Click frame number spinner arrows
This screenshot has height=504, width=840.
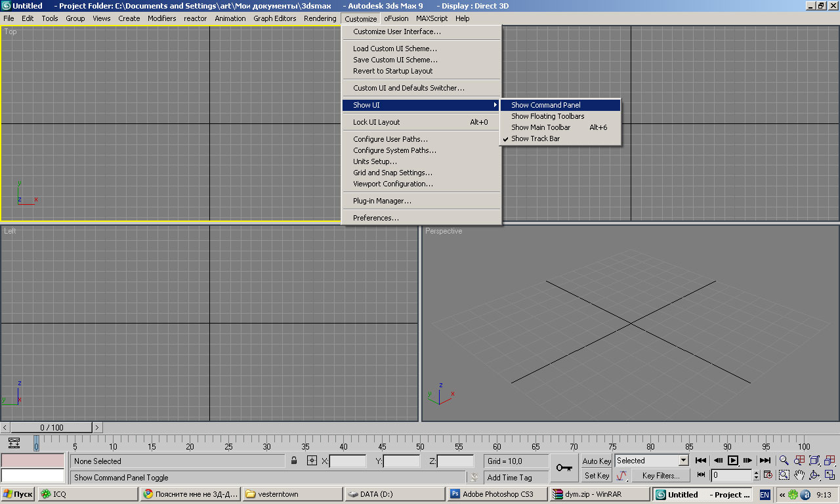756,475
